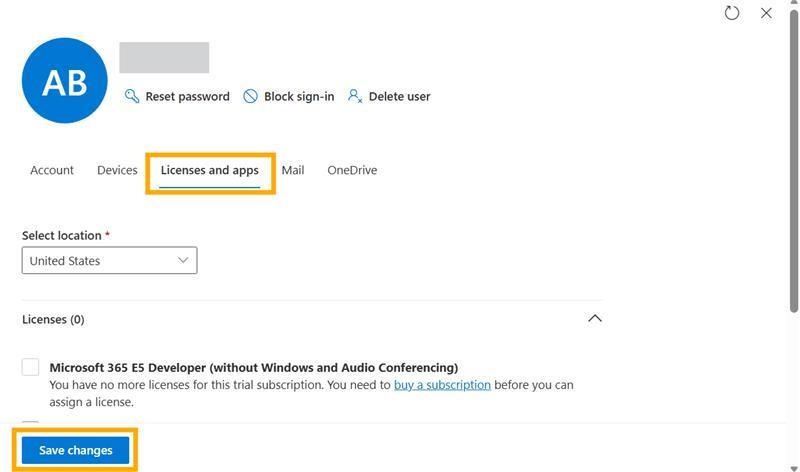Screen dimensions: 800x472
Task: Click the scrollbar down arrow
Action: pyautogui.click(x=794, y=466)
